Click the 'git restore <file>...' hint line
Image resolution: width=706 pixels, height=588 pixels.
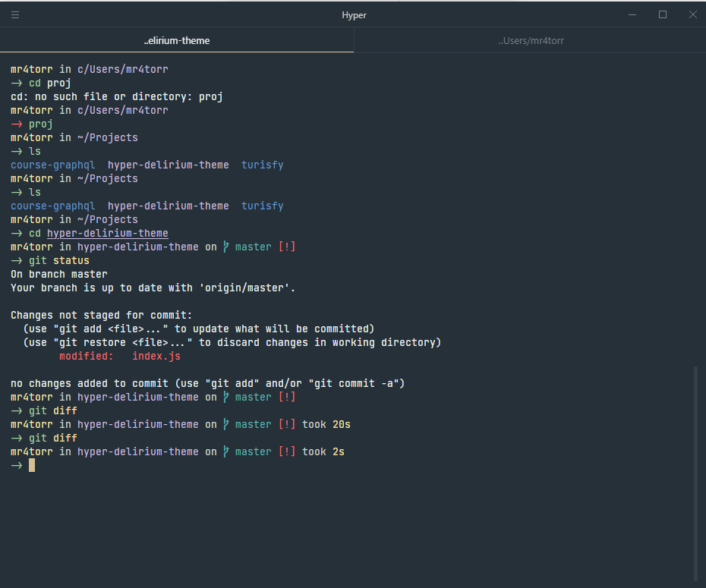(232, 342)
